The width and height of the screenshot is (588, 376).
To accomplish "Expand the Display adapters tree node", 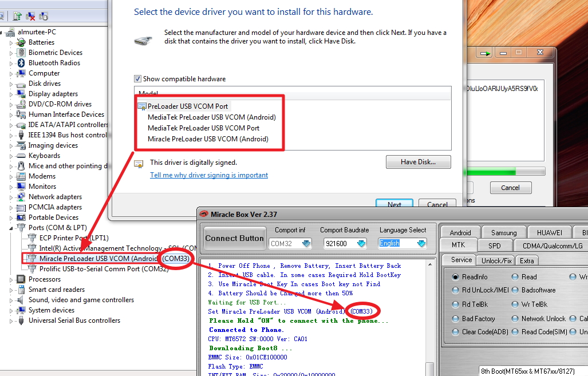I will pyautogui.click(x=11, y=94).
